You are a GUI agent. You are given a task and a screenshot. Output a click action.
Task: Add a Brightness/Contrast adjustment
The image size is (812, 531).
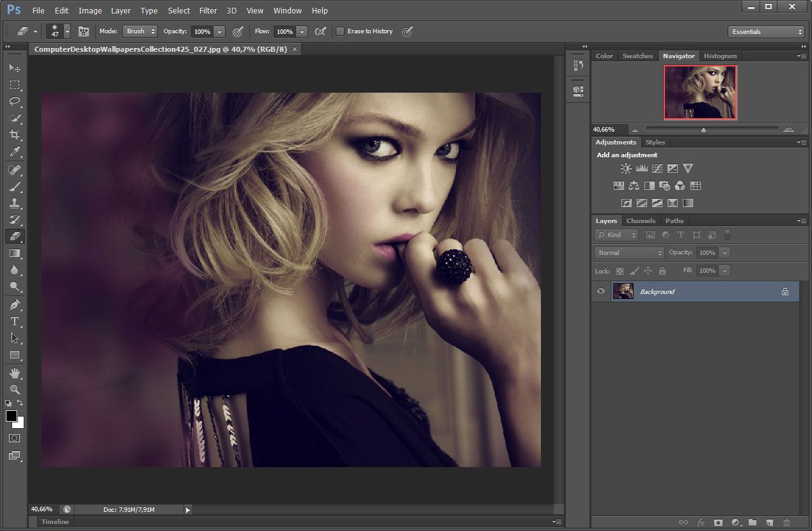pyautogui.click(x=626, y=169)
